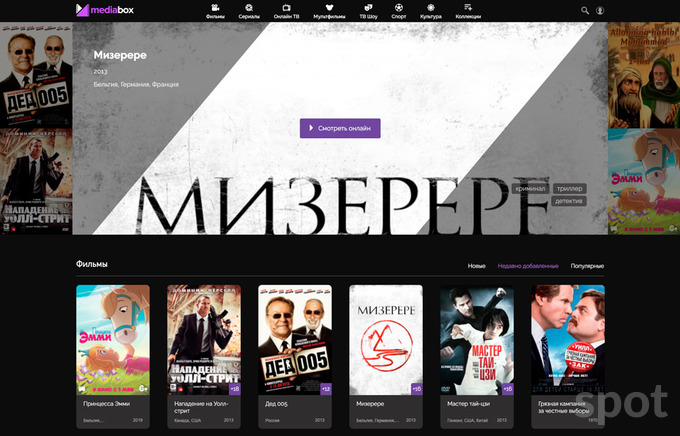This screenshot has height=436, width=680.
Task: Go to the Спорт category
Action: tap(400, 11)
